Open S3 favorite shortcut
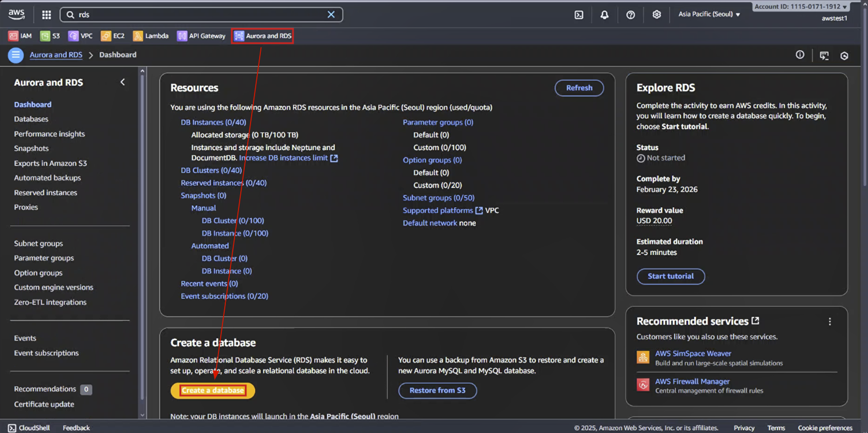The height and width of the screenshot is (433, 868). pos(50,36)
